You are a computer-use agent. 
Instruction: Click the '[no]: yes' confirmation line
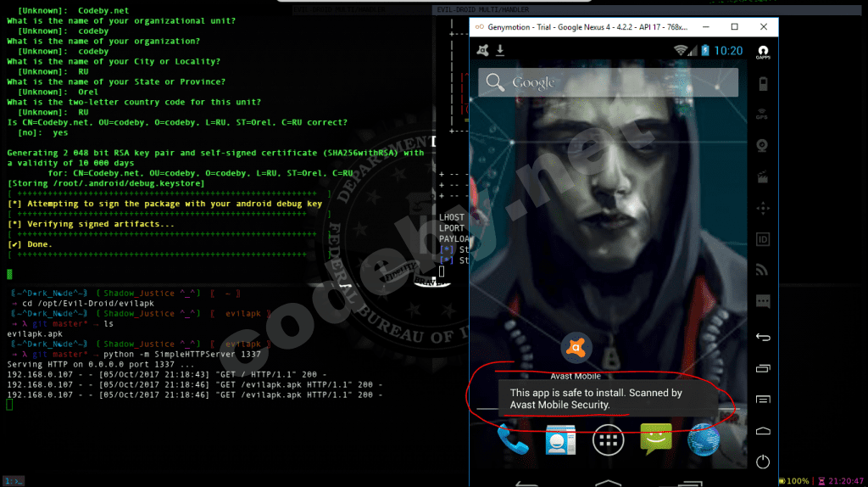[42, 132]
